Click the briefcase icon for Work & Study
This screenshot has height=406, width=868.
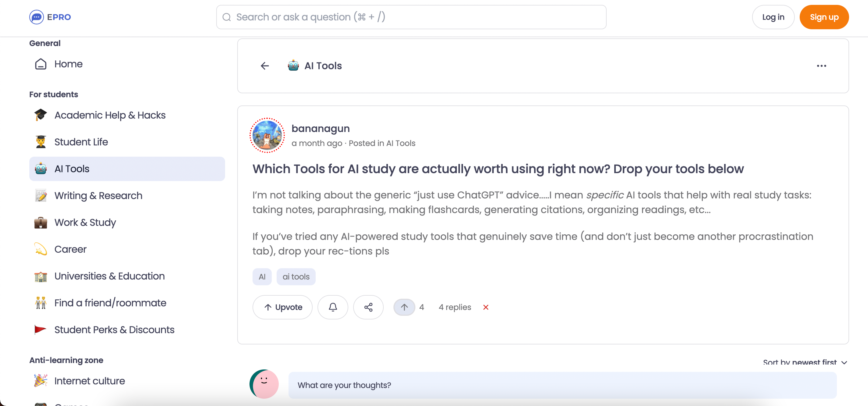click(41, 223)
